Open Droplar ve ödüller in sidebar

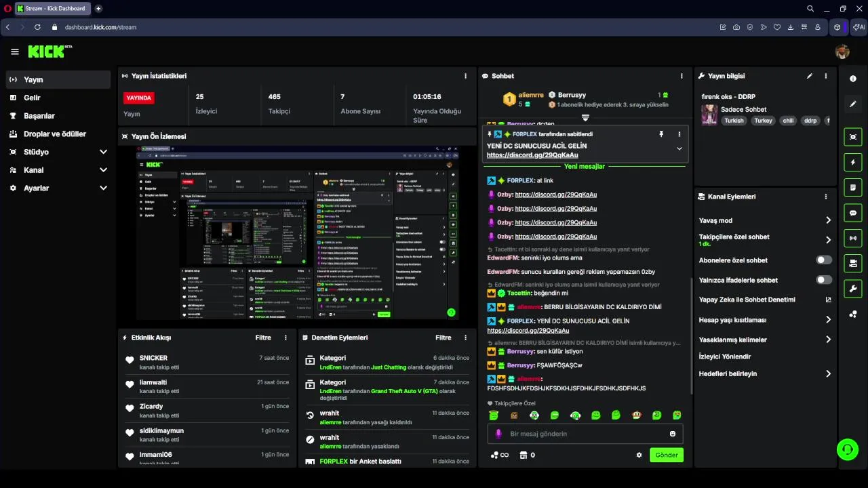pos(58,134)
